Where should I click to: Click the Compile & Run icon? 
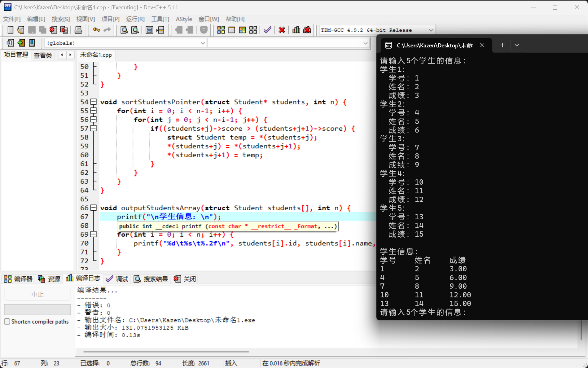[x=242, y=30]
